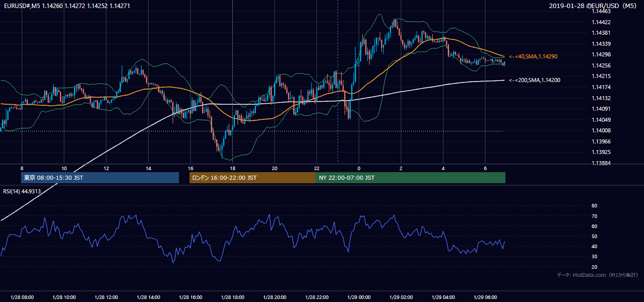The image size is (644, 302).
Task: Click the 1/28 12:00 date axis label
Action: [x=106, y=297]
